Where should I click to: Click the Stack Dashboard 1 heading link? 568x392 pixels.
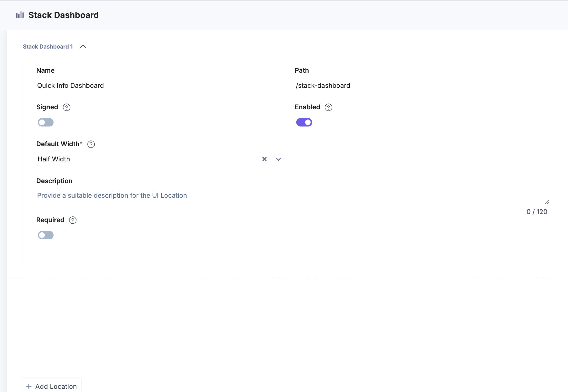click(48, 47)
